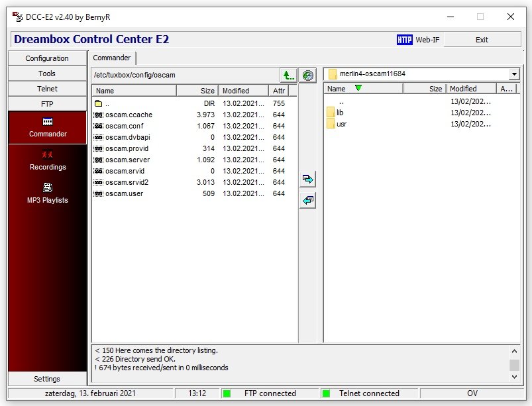
Task: Open the lib folder in right pane
Action: [339, 113]
